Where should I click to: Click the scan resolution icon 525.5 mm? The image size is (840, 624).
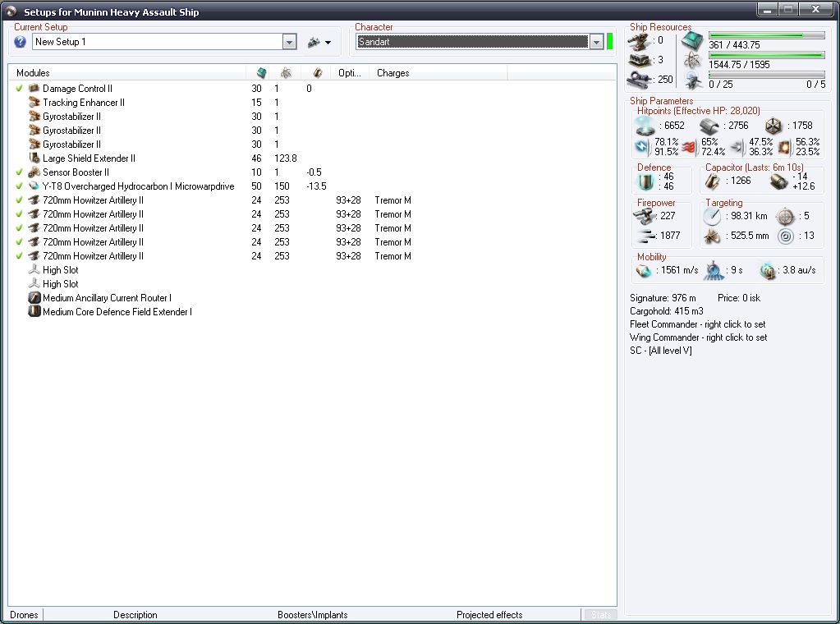(x=713, y=236)
